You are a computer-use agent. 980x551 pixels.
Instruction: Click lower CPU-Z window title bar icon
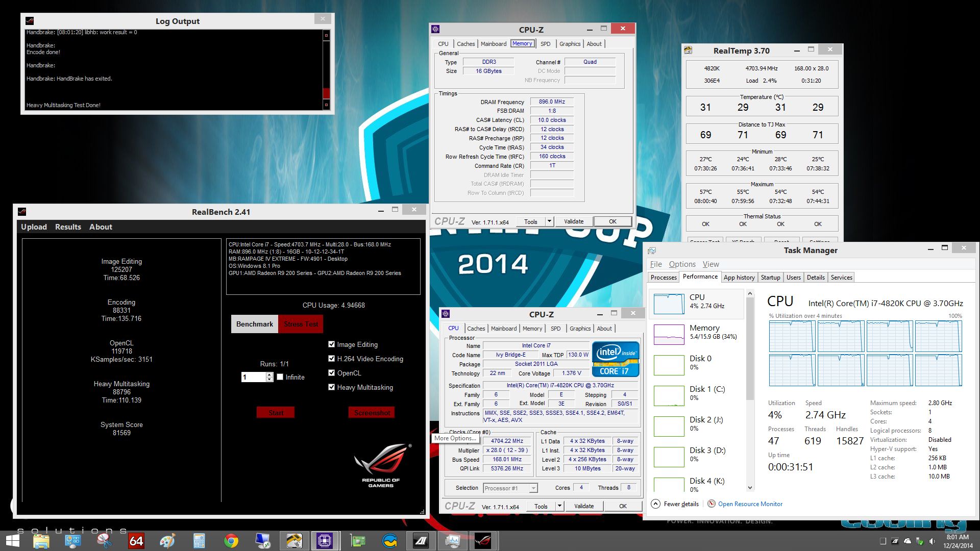tap(446, 314)
